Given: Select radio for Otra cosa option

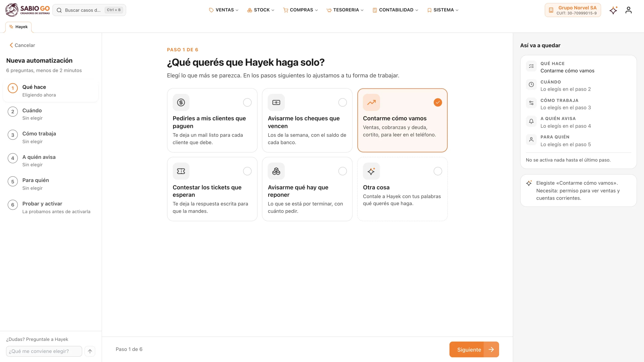Looking at the screenshot, I should click(438, 171).
